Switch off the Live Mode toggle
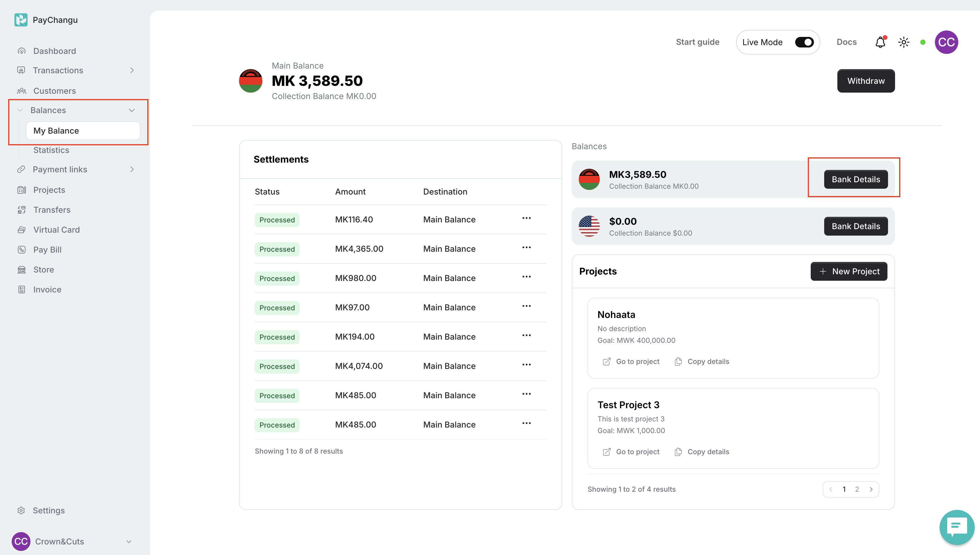This screenshot has width=980, height=555. click(x=804, y=42)
